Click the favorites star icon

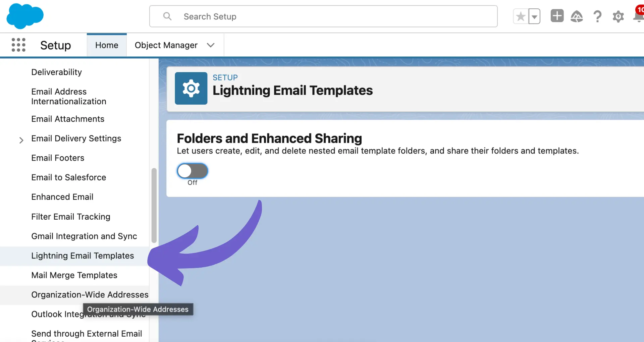click(x=521, y=16)
